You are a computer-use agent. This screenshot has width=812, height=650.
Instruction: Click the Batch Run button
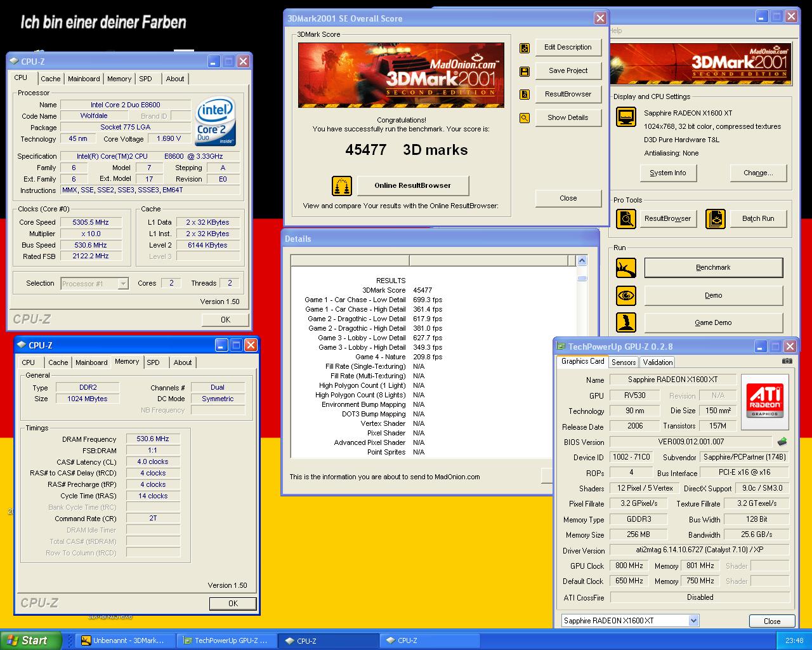(758, 219)
